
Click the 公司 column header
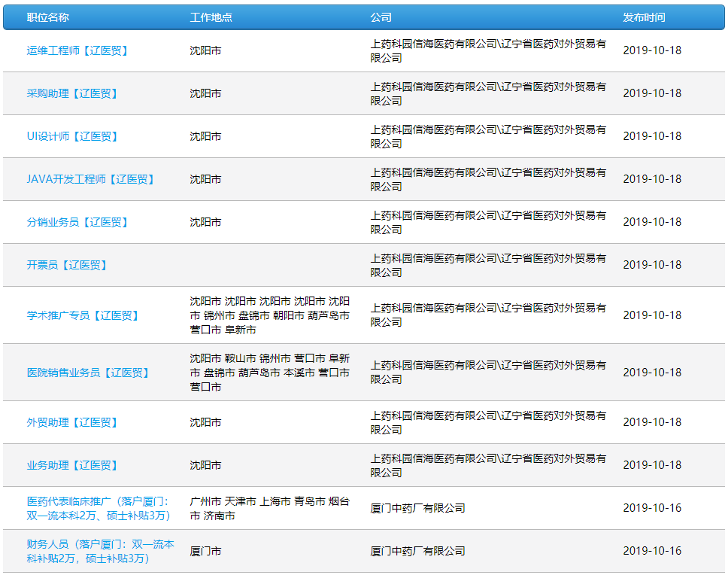(x=381, y=17)
